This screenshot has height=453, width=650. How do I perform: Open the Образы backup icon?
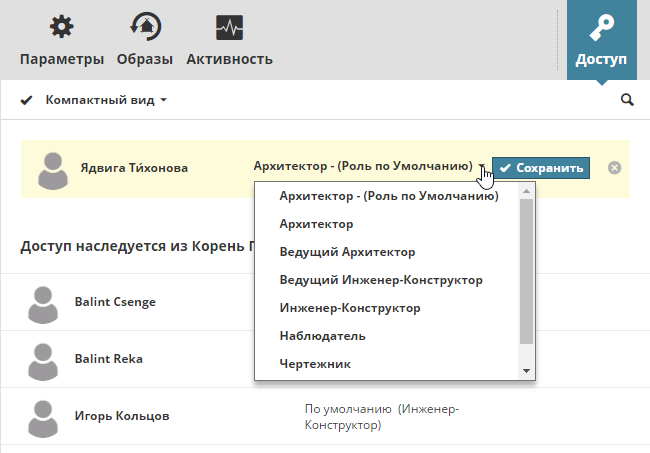pyautogui.click(x=144, y=28)
